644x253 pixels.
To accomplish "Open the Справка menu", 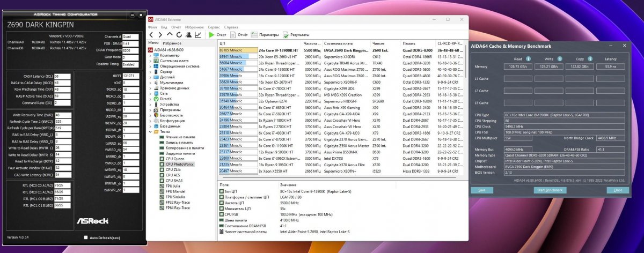I will (x=231, y=26).
